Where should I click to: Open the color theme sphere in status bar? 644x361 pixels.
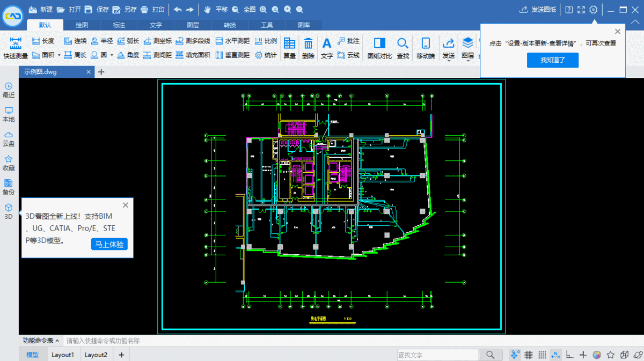597,354
